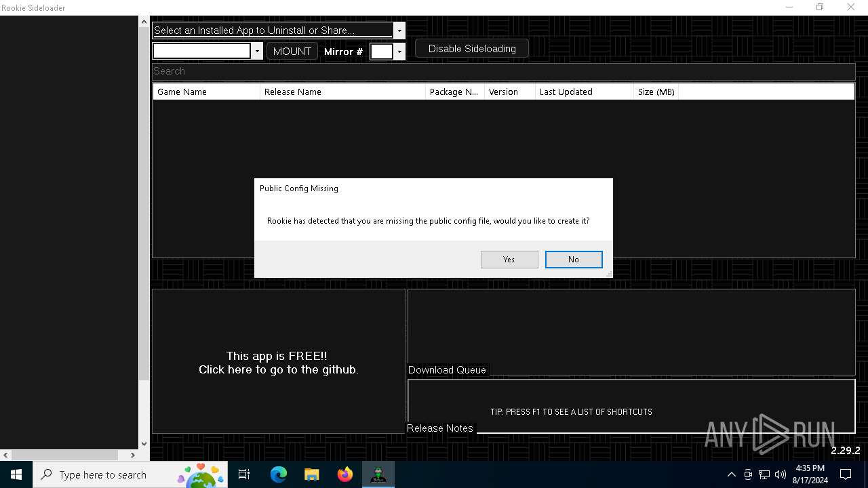Minimize the Rookie Sideloader window
Screen dimensions: 868x488
pyautogui.click(x=789, y=7)
